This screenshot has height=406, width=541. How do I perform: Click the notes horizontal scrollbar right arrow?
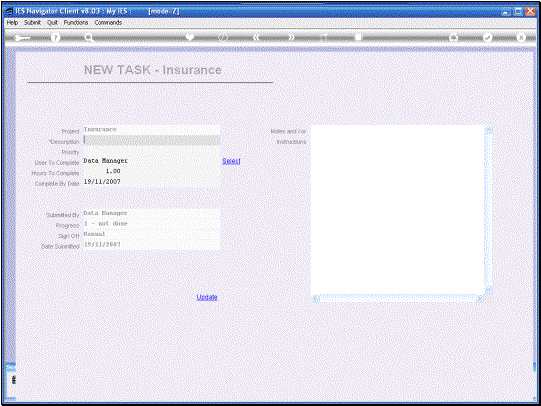(x=480, y=299)
